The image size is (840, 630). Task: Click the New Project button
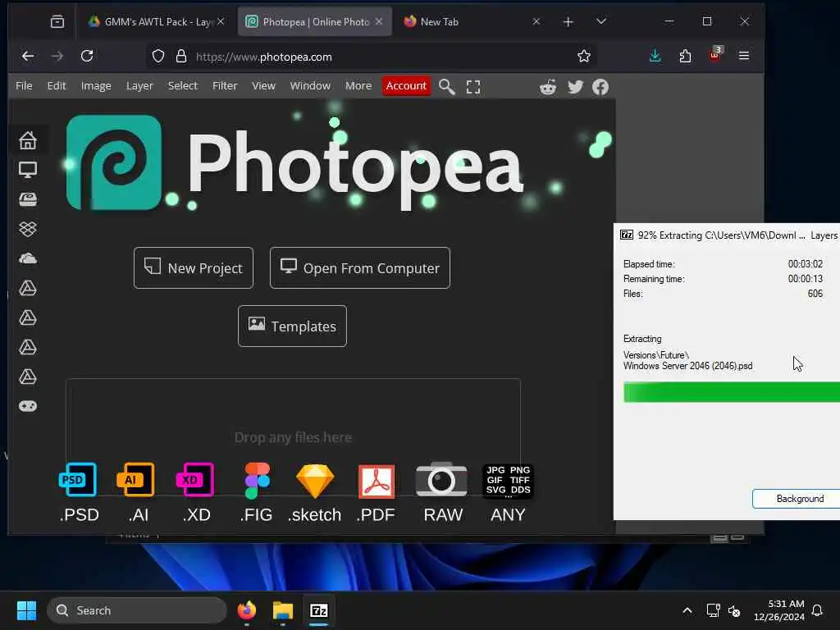click(194, 268)
